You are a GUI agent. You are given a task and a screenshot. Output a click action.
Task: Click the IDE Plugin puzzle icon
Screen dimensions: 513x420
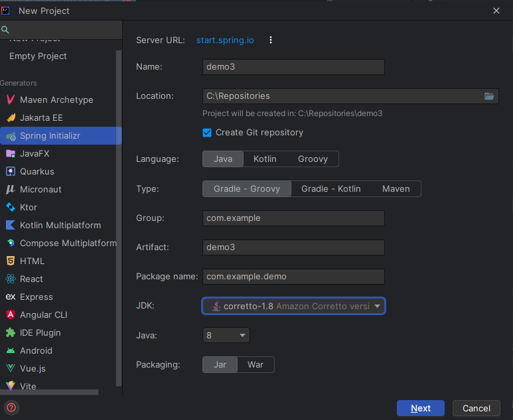point(11,332)
